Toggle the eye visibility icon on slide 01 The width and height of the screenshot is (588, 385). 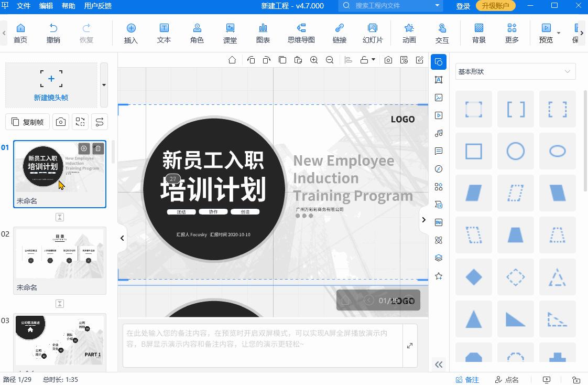(84, 148)
